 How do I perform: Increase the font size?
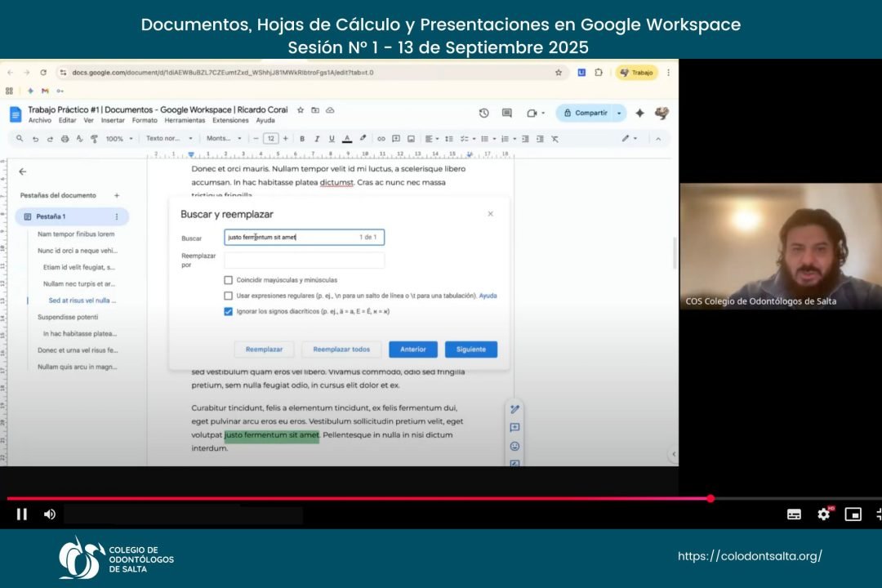click(286, 138)
